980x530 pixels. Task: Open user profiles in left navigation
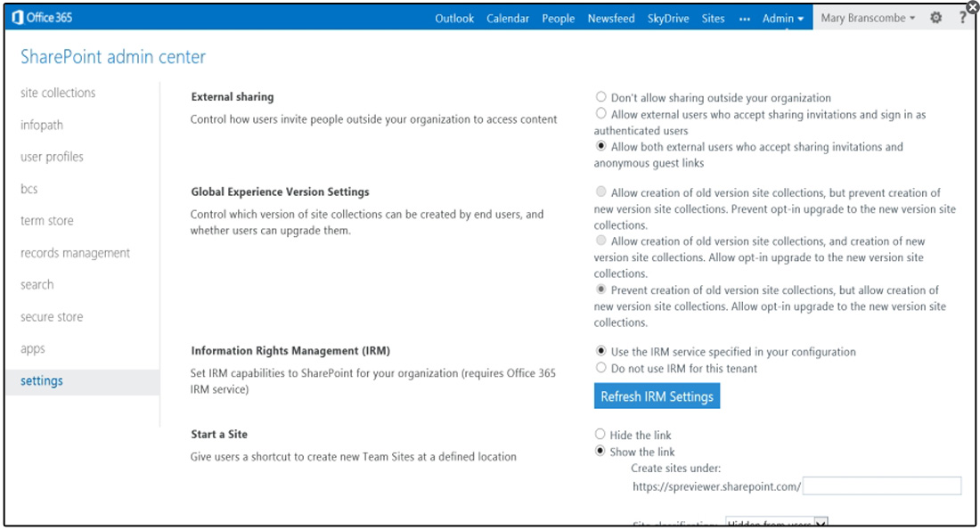tap(52, 157)
